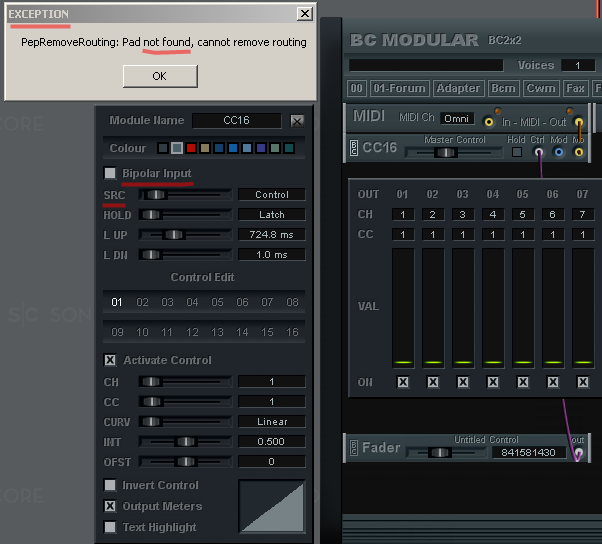Uncheck the Activate Control checkbox

110,360
